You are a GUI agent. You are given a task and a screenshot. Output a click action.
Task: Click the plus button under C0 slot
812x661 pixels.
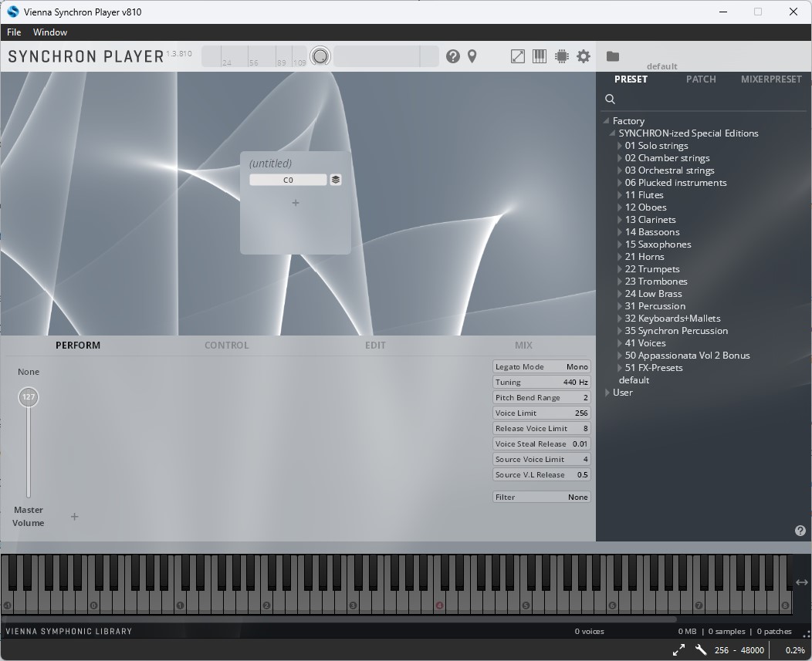tap(296, 203)
